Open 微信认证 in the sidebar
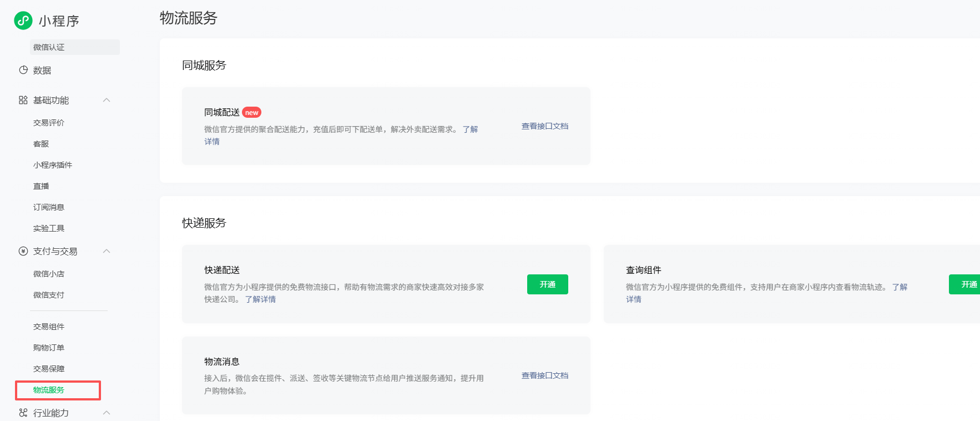The height and width of the screenshot is (421, 980). click(x=75, y=47)
